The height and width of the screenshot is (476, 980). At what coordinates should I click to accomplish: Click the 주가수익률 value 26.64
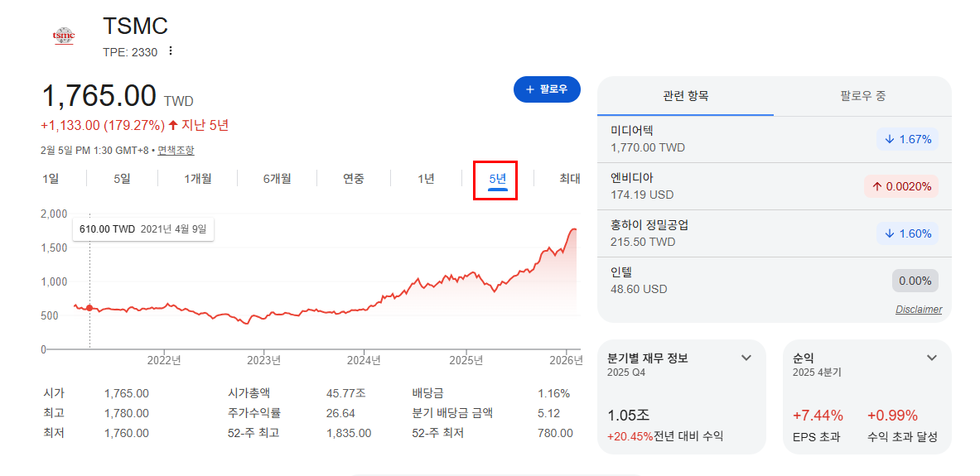[340, 413]
